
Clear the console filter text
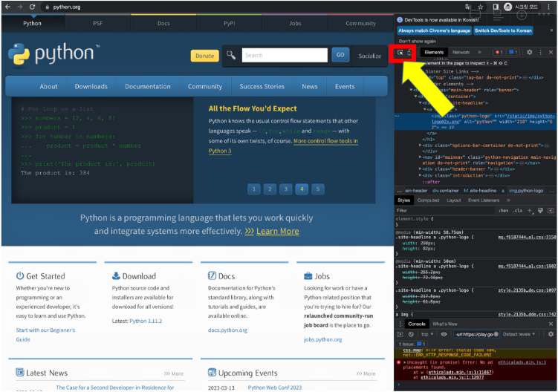[x=496, y=334]
